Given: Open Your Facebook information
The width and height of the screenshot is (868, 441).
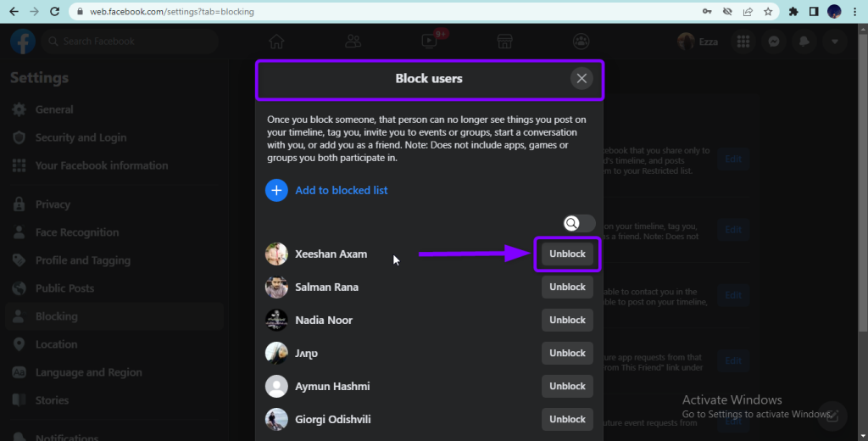Looking at the screenshot, I should pyautogui.click(x=114, y=165).
